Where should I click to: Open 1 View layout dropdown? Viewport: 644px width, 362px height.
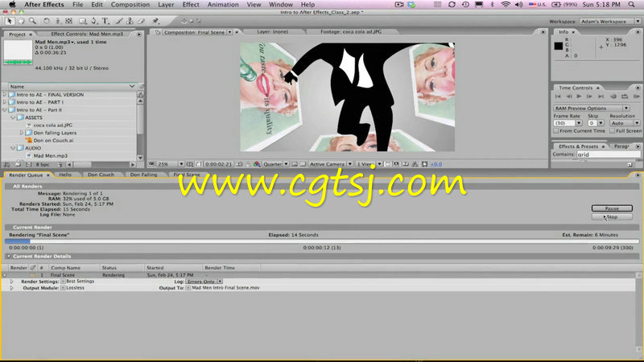(369, 164)
